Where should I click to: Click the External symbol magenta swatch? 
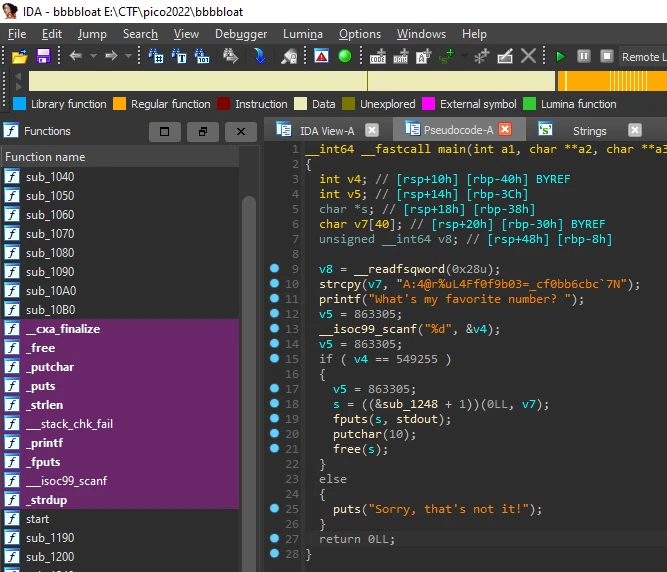pyautogui.click(x=428, y=104)
